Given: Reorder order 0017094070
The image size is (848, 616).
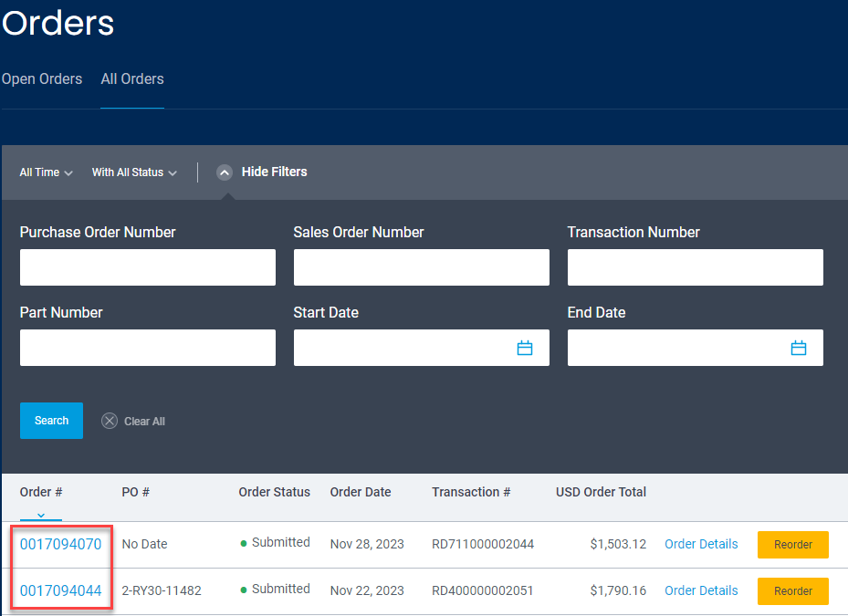Looking at the screenshot, I should 793,545.
